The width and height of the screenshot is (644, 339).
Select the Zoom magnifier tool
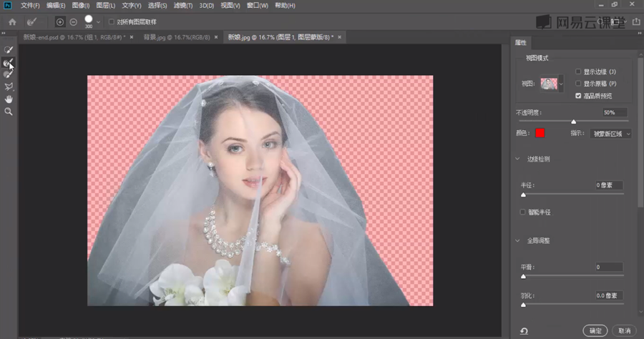(9, 112)
